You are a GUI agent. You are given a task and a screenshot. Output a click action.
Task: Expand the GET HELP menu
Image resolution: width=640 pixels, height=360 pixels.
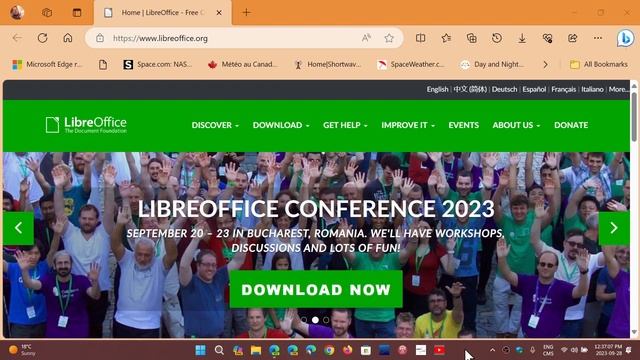click(x=345, y=125)
